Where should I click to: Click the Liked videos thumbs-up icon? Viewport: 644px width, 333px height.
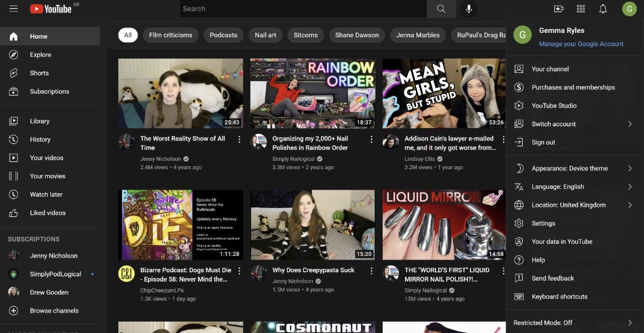tap(14, 213)
